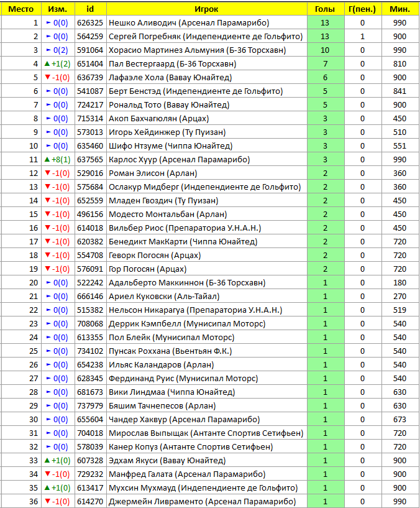Viewport: 420px width, 508px height.
Task: Click the red down arrow in Роман Элисон's row
Action: 48,173
